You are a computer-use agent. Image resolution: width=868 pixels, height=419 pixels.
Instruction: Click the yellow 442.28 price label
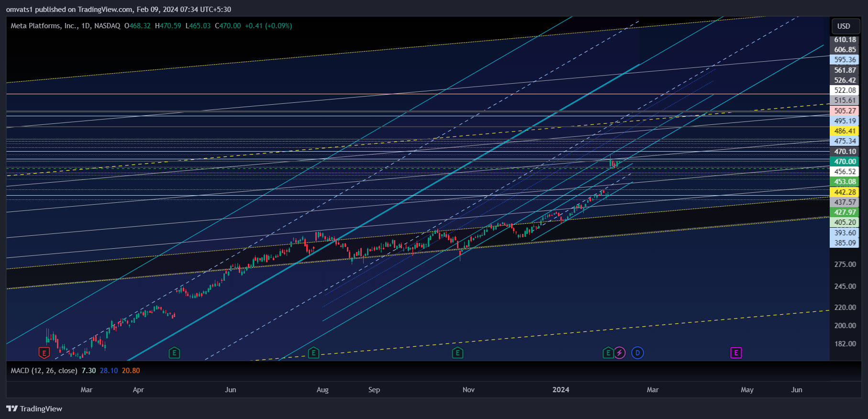pos(845,192)
